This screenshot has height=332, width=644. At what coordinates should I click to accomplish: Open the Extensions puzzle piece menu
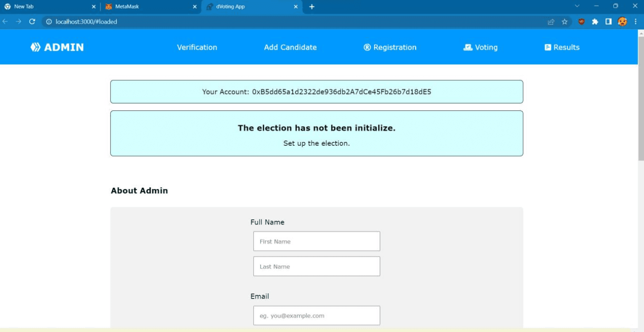(x=595, y=21)
